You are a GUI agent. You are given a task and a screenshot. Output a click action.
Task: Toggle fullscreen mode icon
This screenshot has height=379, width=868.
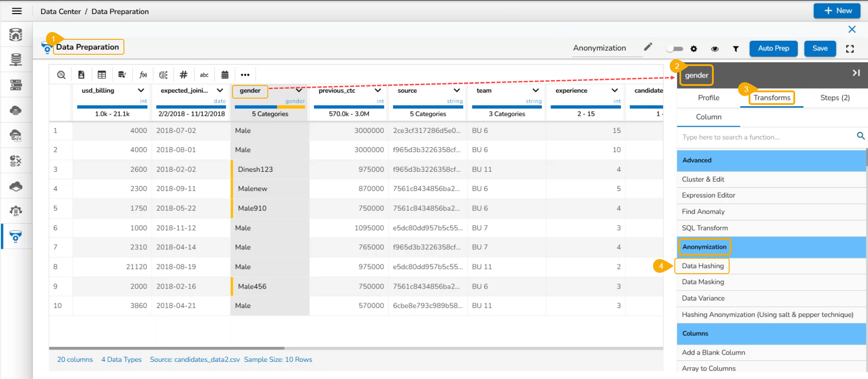coord(850,49)
